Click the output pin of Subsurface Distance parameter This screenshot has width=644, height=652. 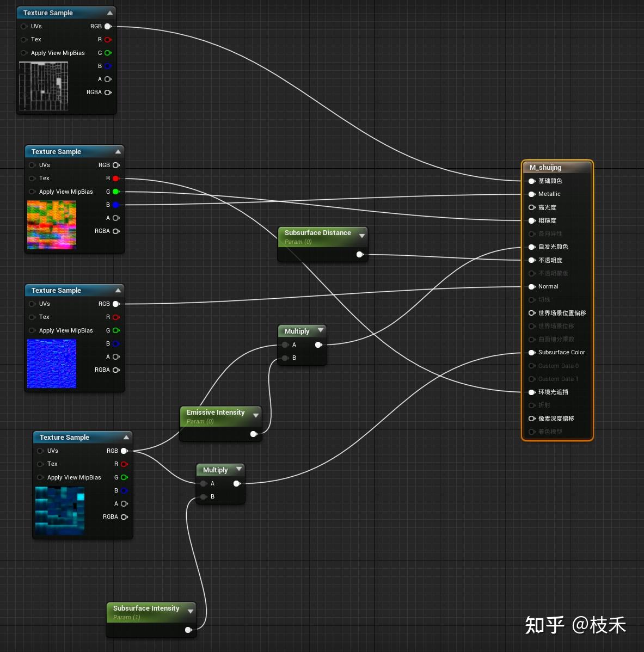(360, 254)
